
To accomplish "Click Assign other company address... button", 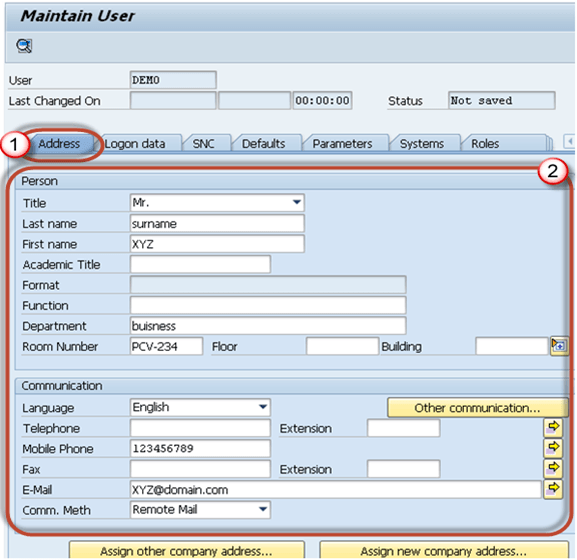I will click(x=187, y=550).
